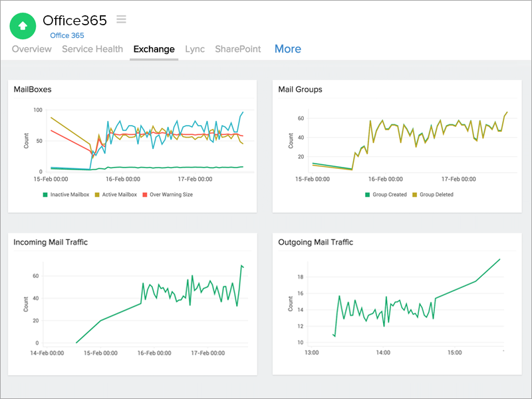Open the Lync tab
This screenshot has width=532, height=399.
pyautogui.click(x=195, y=49)
